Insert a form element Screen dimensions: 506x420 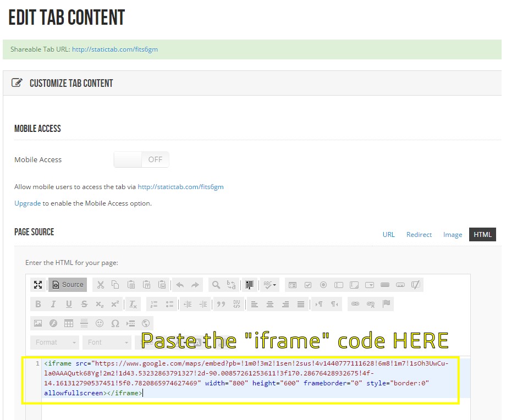pos(293,285)
